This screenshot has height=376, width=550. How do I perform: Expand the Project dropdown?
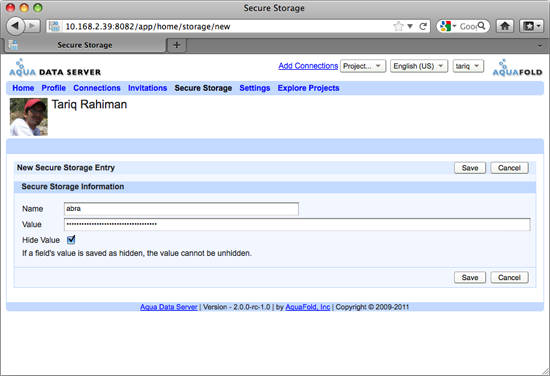pyautogui.click(x=363, y=66)
